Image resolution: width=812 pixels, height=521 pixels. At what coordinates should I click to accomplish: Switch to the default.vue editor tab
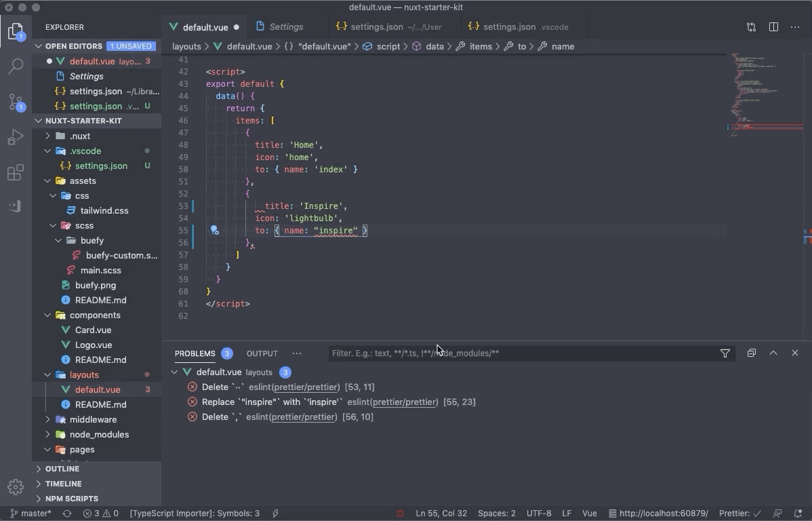tap(205, 27)
